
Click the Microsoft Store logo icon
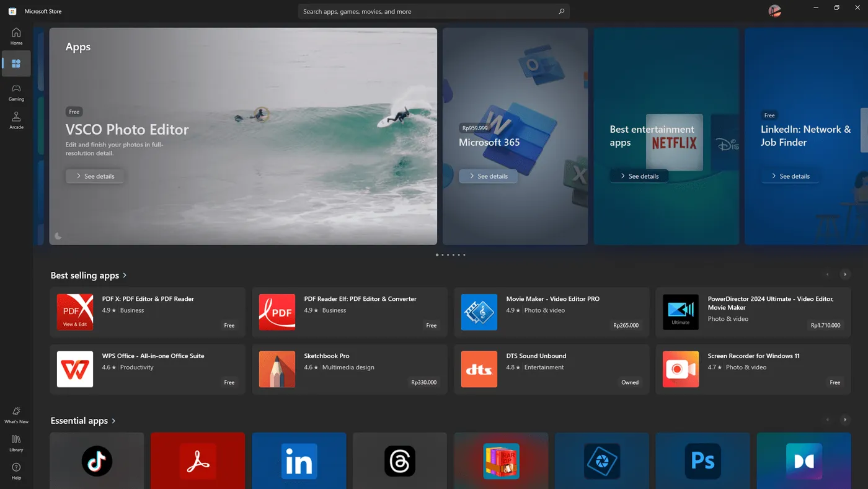(12, 11)
